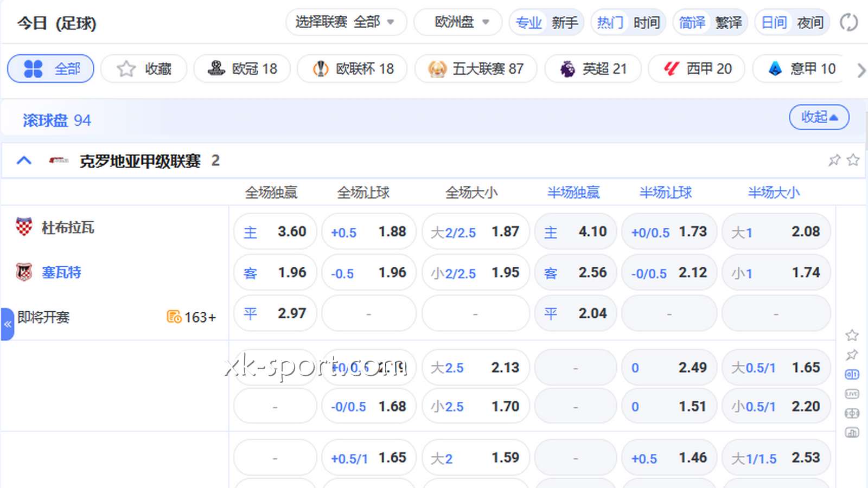The width and height of the screenshot is (868, 488).
Task: Switch mode to 专业
Action: point(528,23)
